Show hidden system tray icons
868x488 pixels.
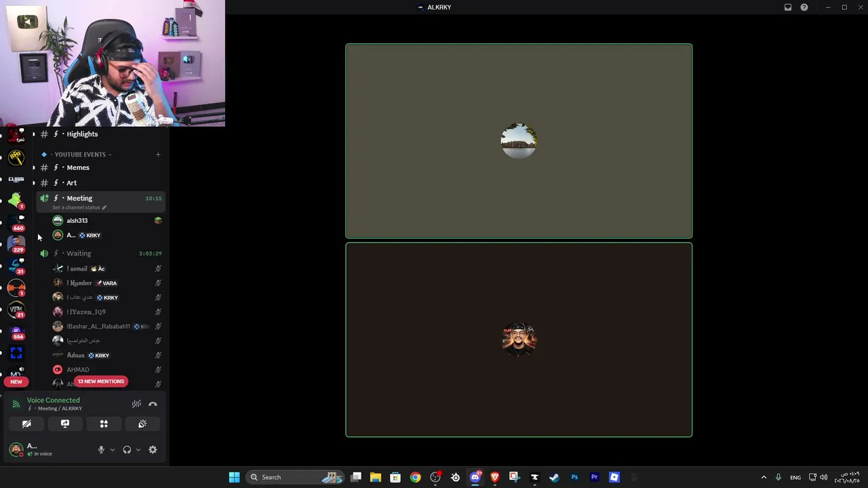tap(764, 477)
